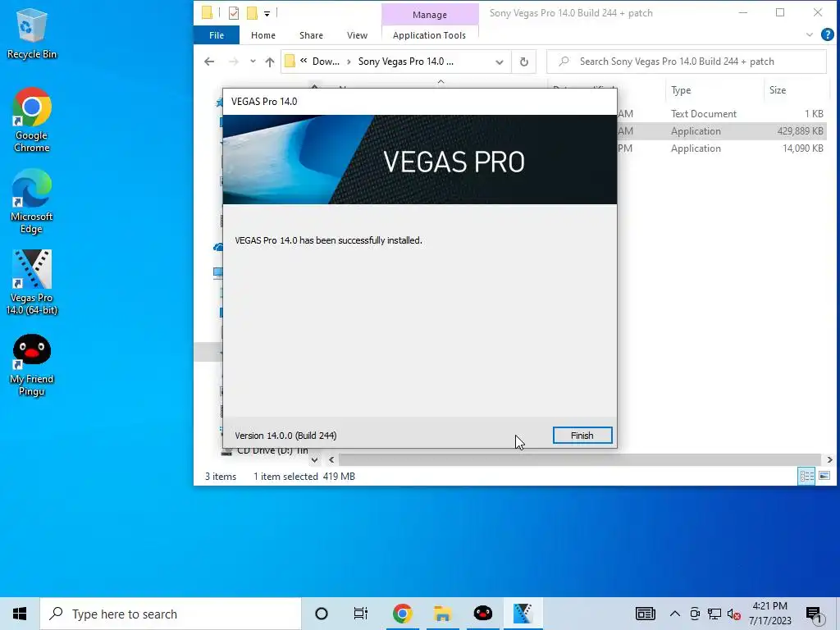Open the muted volume tray icon
This screenshot has width=840, height=630.
pyautogui.click(x=734, y=614)
